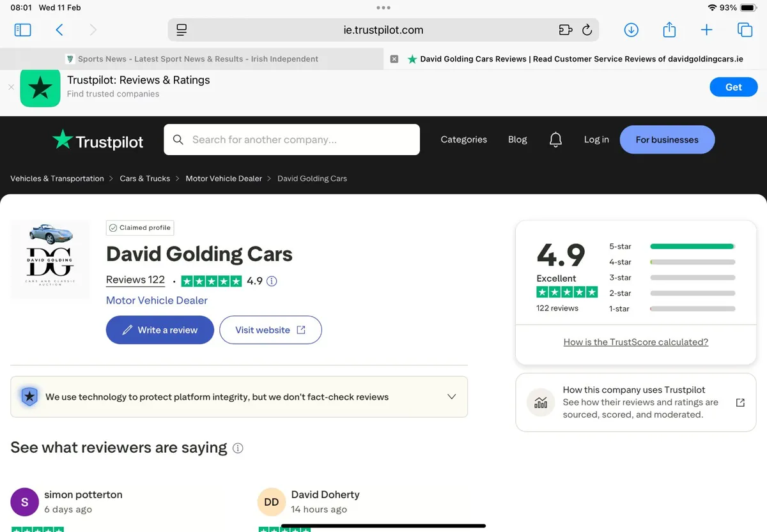Screen dimensions: 767x532
Task: Show all tabs overview
Action: click(744, 30)
